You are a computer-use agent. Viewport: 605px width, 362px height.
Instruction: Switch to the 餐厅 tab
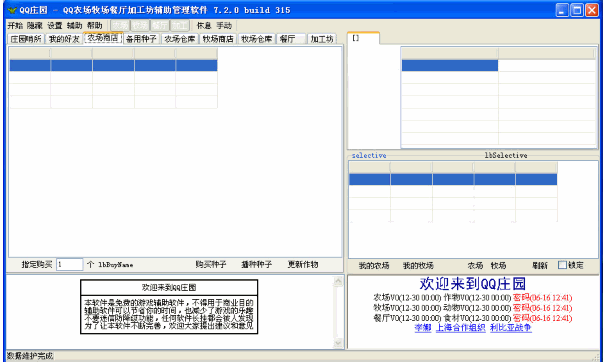(x=292, y=39)
